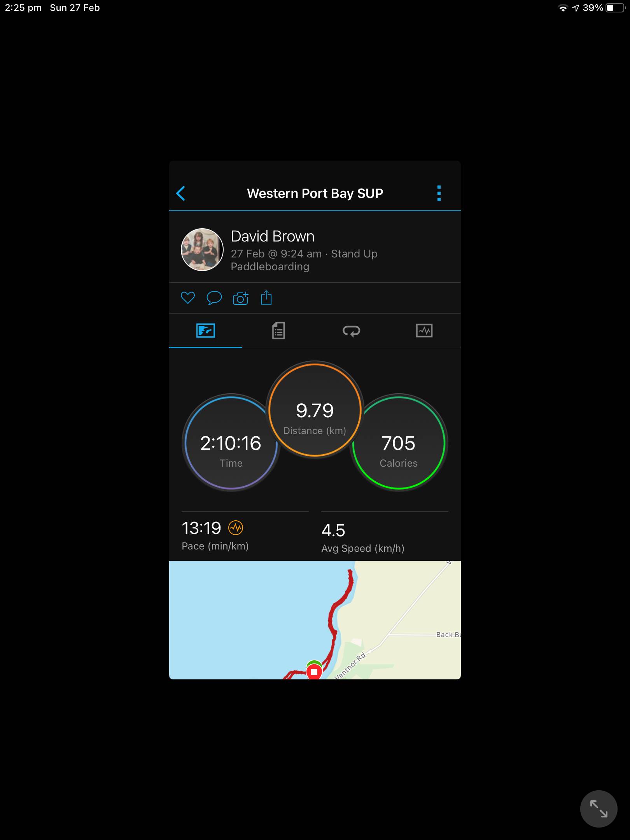Switch to the stats details tab
Image resolution: width=630 pixels, height=840 pixels.
[278, 331]
